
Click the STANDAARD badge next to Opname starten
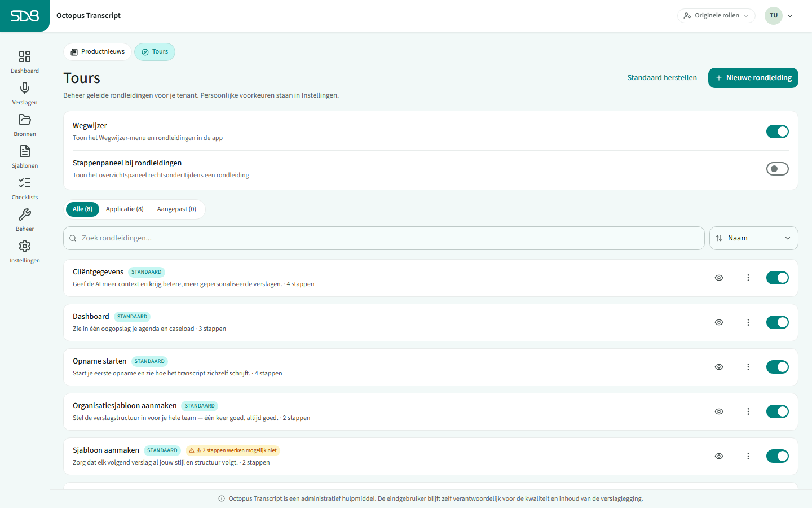pyautogui.click(x=149, y=361)
